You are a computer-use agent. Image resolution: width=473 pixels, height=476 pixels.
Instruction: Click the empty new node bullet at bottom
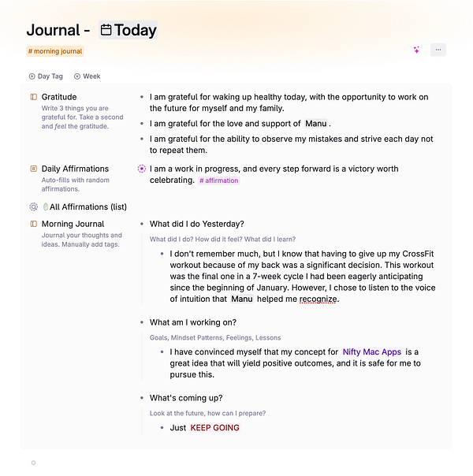[x=33, y=463]
